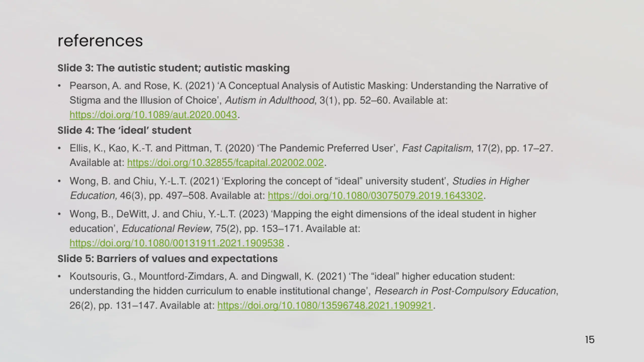This screenshot has height=362, width=644.
Task: Open the Educational Review DOI link
Action: 177,243
